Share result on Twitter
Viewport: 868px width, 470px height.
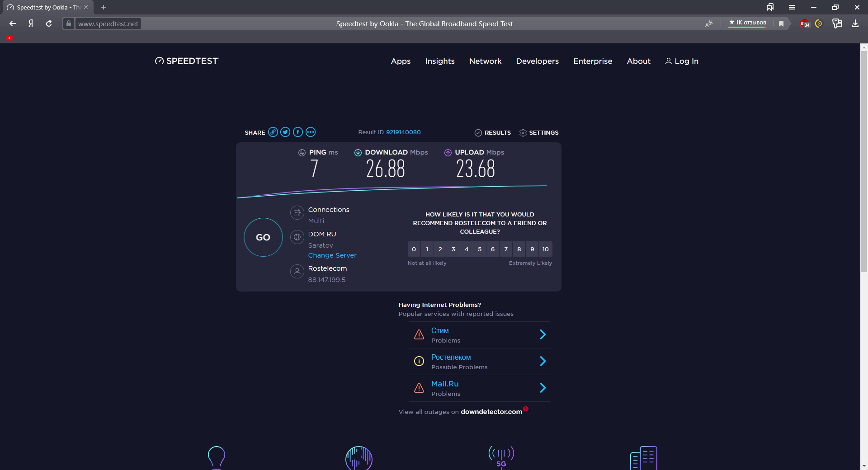(285, 132)
